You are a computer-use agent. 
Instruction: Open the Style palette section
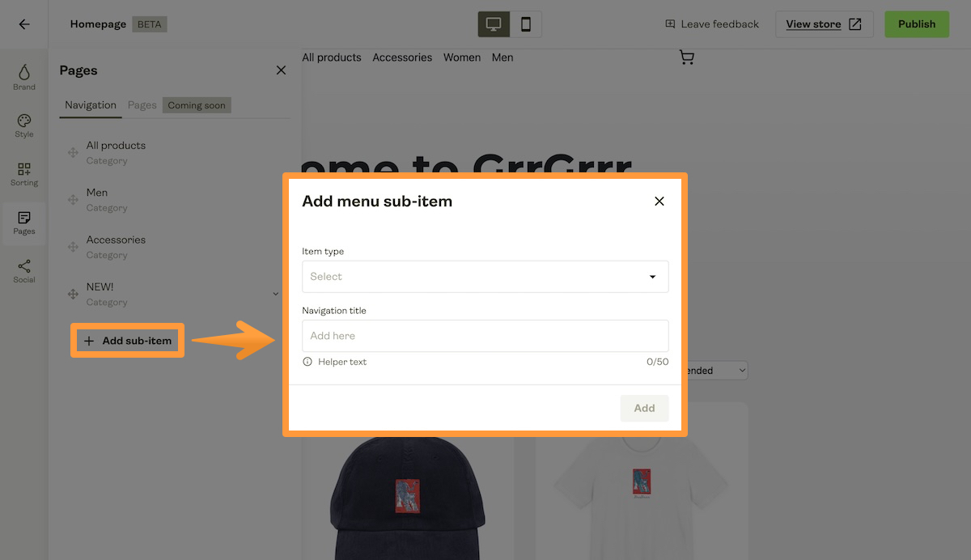click(x=24, y=125)
